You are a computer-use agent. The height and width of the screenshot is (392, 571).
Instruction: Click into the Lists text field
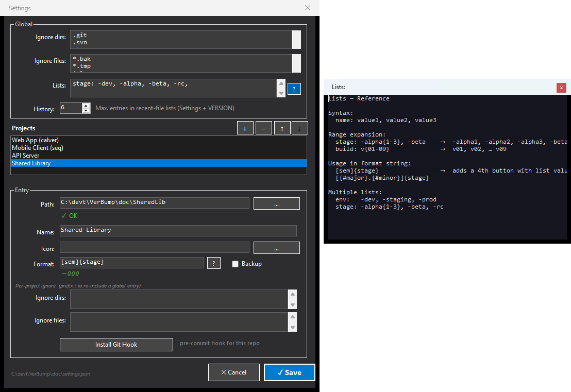[x=173, y=88]
